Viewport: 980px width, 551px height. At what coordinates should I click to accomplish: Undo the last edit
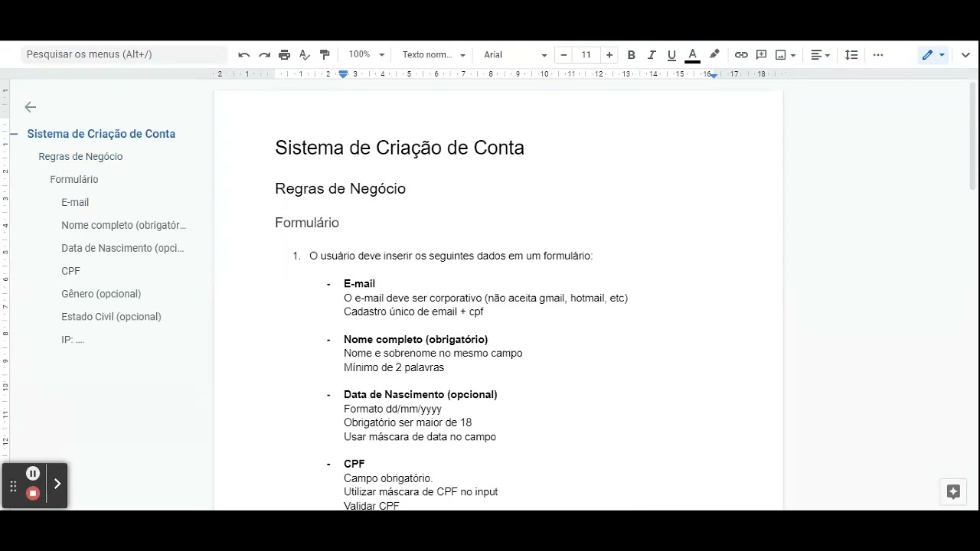point(243,54)
